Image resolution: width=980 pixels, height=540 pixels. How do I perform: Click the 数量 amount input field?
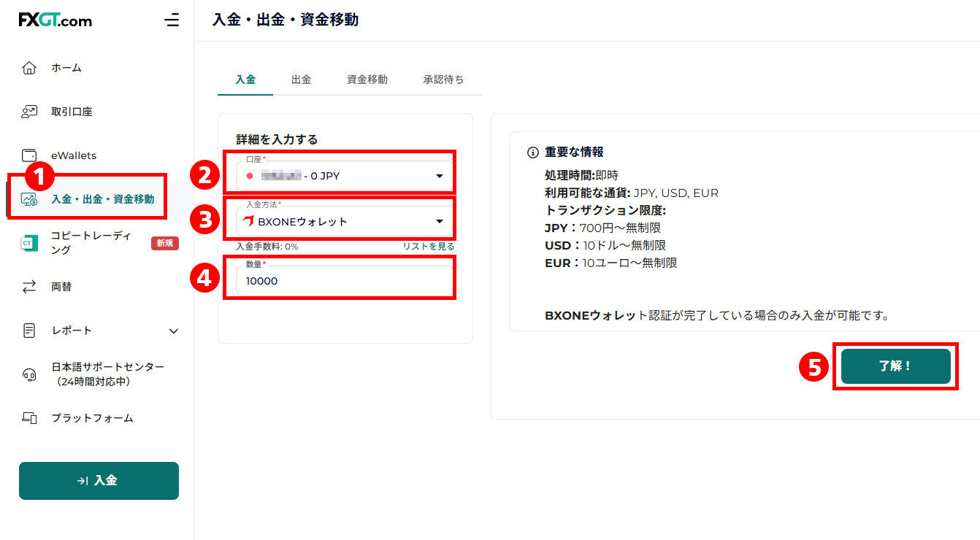pos(340,279)
